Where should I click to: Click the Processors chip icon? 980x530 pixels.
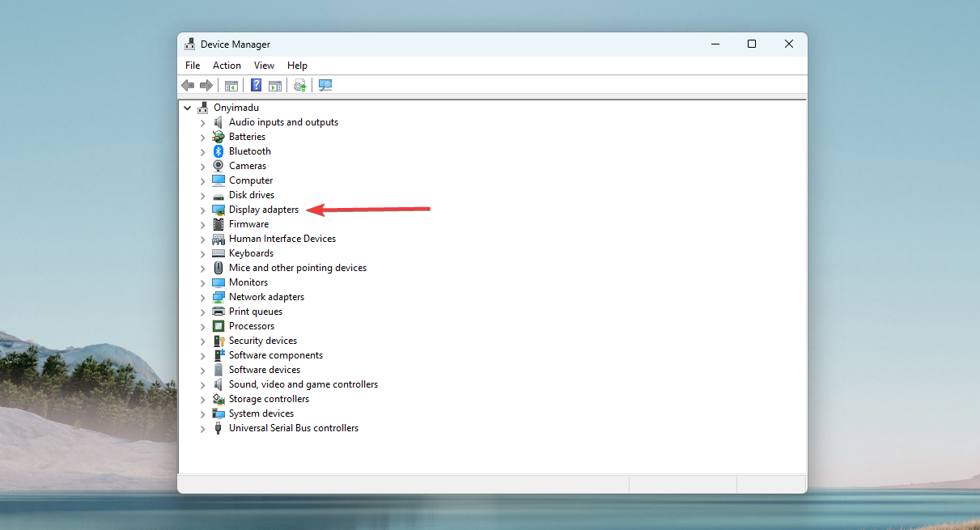[x=218, y=326]
